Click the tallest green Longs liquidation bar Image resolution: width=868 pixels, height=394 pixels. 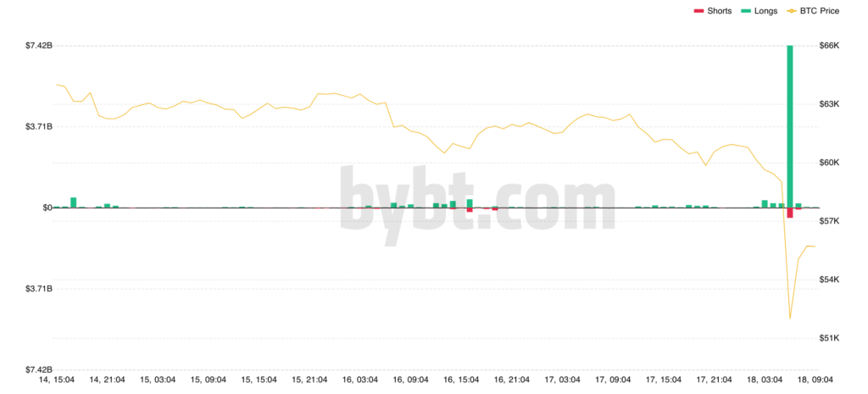pos(790,126)
